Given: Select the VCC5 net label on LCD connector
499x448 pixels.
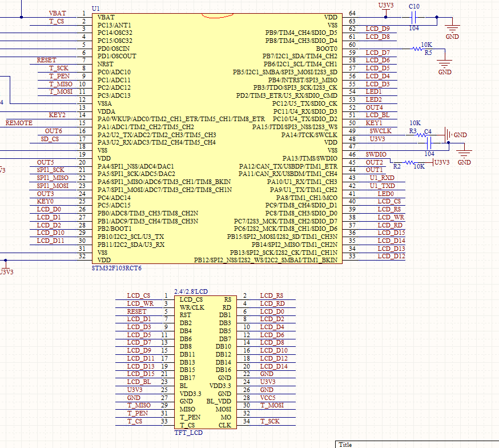Looking at the screenshot, I should [268, 398].
